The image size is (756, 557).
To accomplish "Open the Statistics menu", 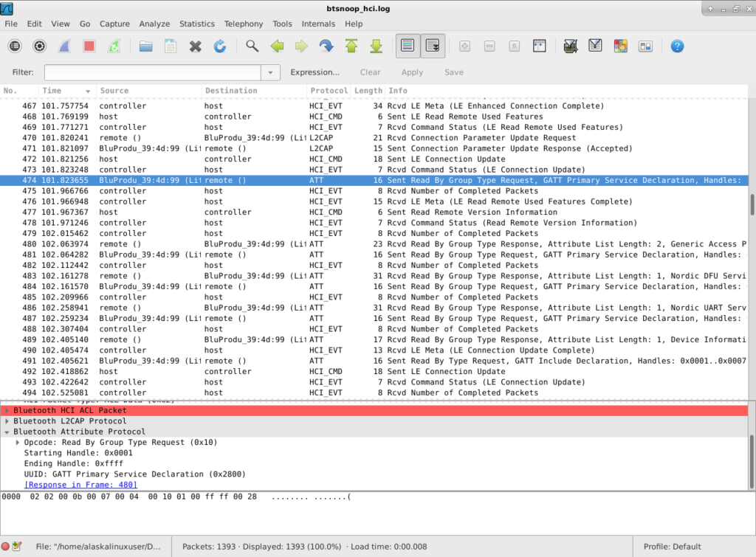I will point(196,24).
